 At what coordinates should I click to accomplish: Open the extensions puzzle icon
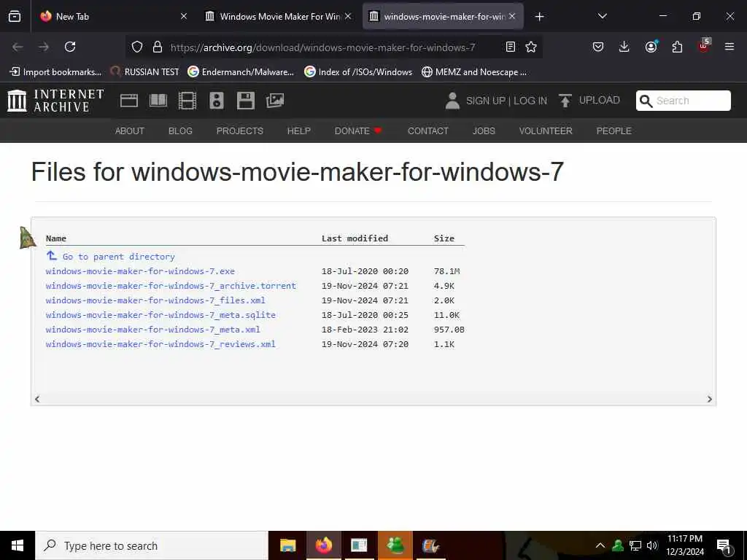(677, 47)
